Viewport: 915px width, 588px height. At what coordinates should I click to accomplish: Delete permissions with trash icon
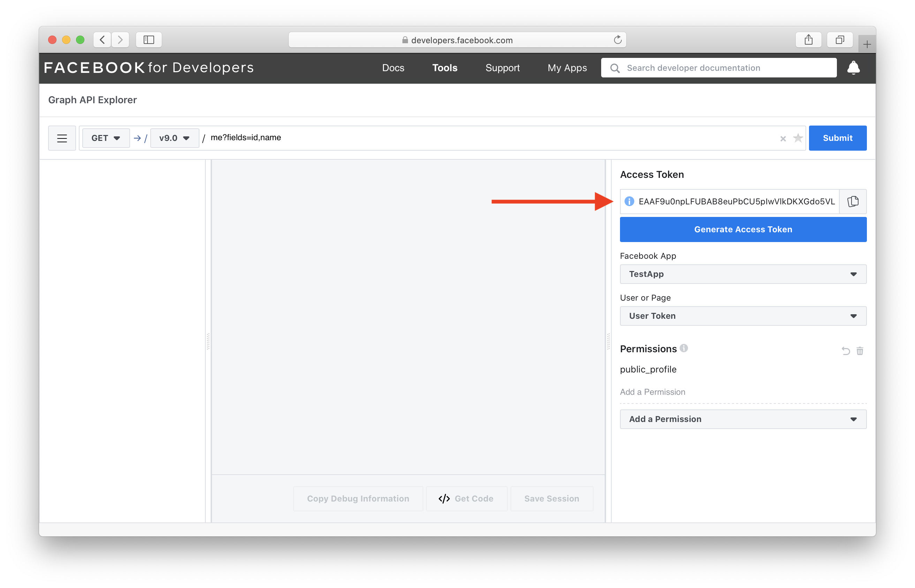859,351
